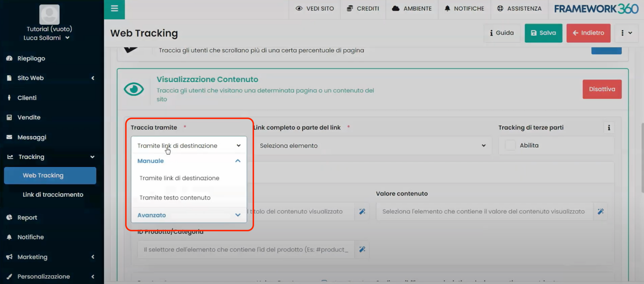The image size is (644, 284).
Task: Choose Tramite link di destinazione in list
Action: [x=179, y=178]
